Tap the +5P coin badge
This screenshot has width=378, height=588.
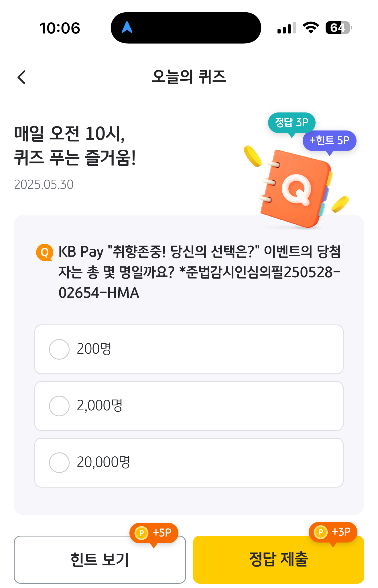point(154,533)
